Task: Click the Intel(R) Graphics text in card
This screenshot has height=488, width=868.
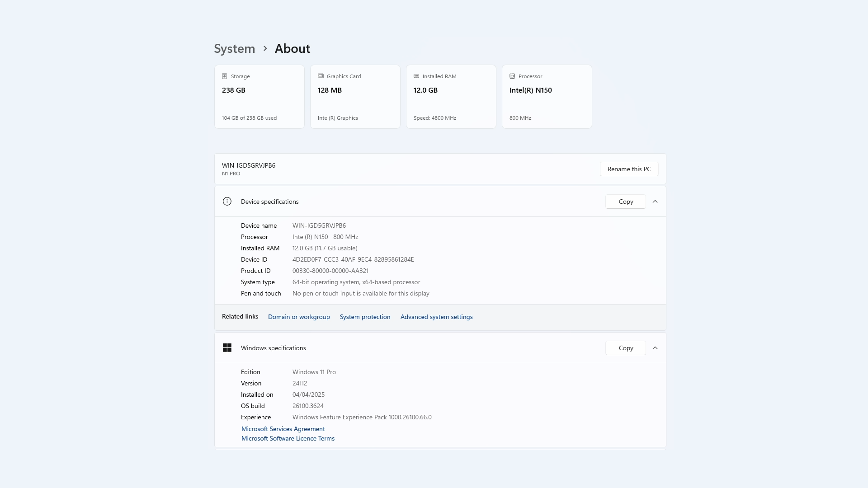Action: tap(338, 118)
